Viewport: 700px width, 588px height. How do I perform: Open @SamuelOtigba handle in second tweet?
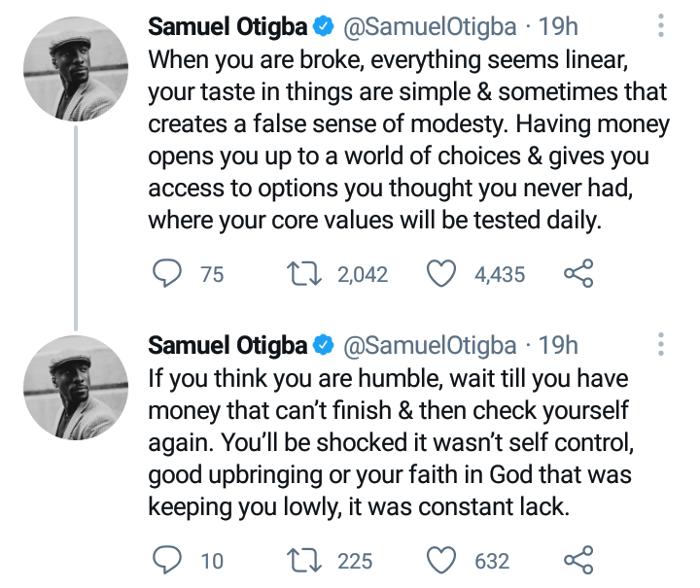(429, 345)
